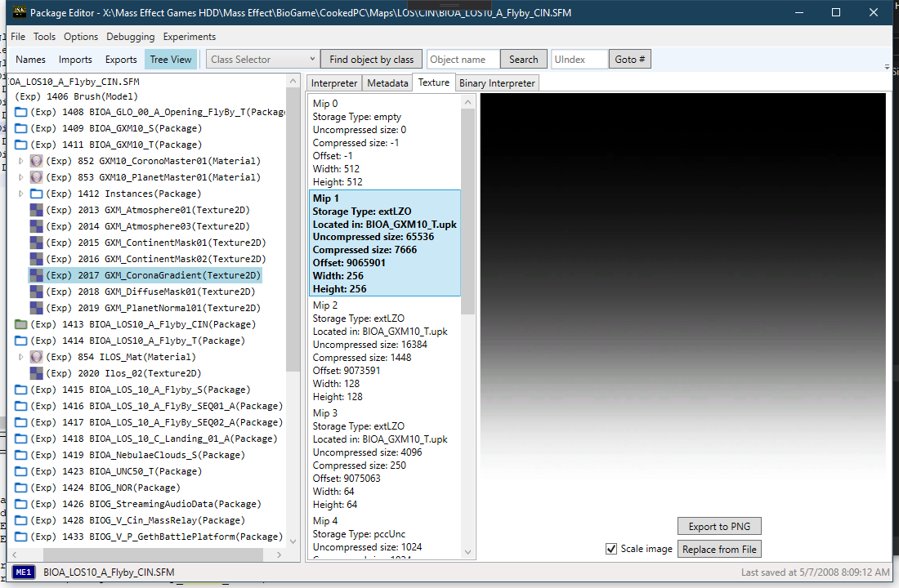
Task: Expand the ILOS_Mat material node
Action: [x=21, y=357]
